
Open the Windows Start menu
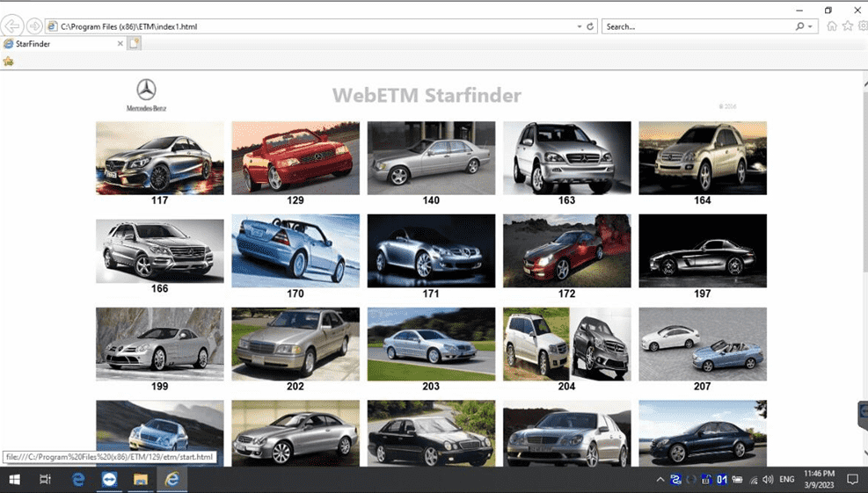click(14, 480)
